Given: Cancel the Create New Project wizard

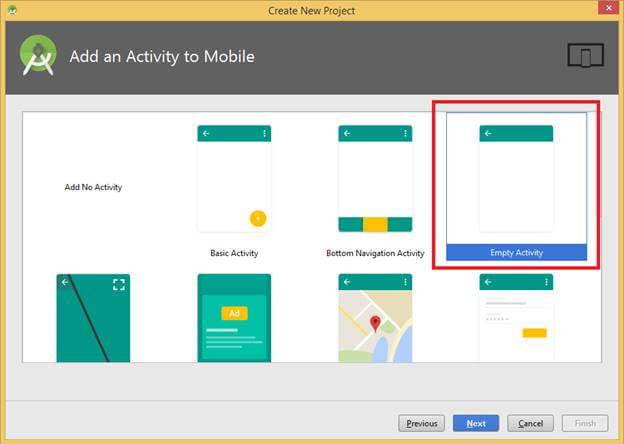Looking at the screenshot, I should 530,423.
